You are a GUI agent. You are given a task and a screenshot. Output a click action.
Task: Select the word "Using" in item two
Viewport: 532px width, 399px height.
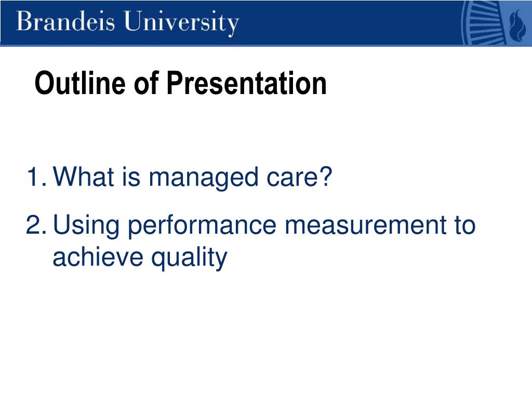click(x=86, y=225)
